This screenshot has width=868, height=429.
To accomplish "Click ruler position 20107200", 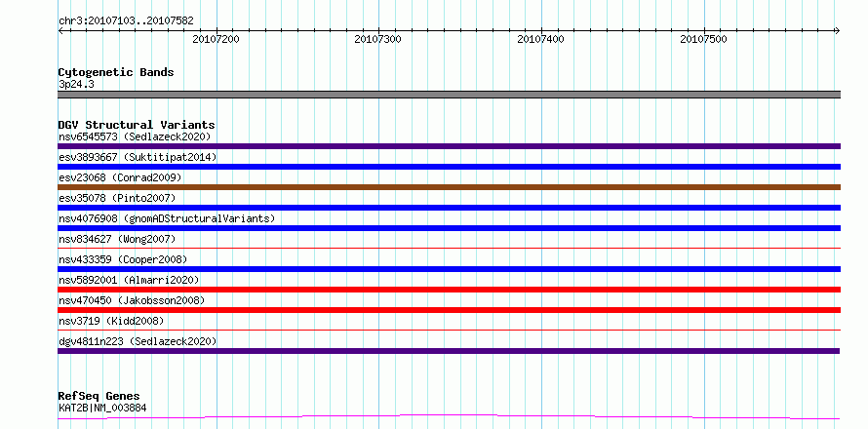I will click(216, 39).
